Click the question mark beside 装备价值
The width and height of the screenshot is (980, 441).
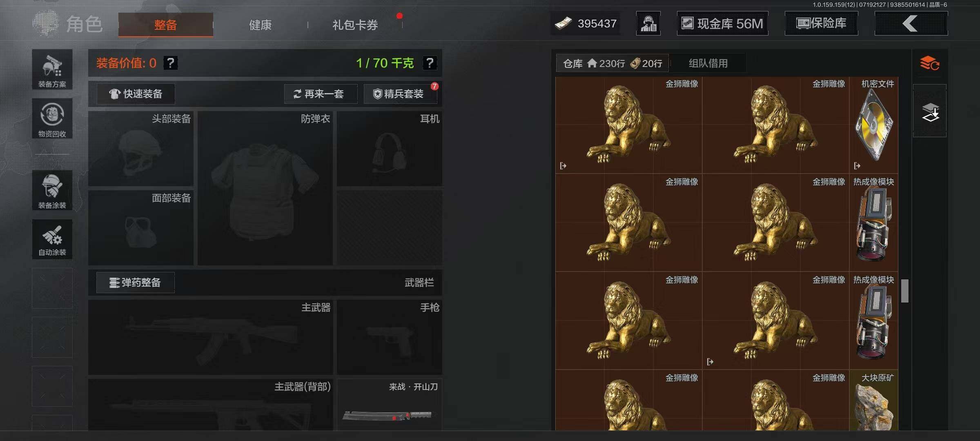click(171, 63)
